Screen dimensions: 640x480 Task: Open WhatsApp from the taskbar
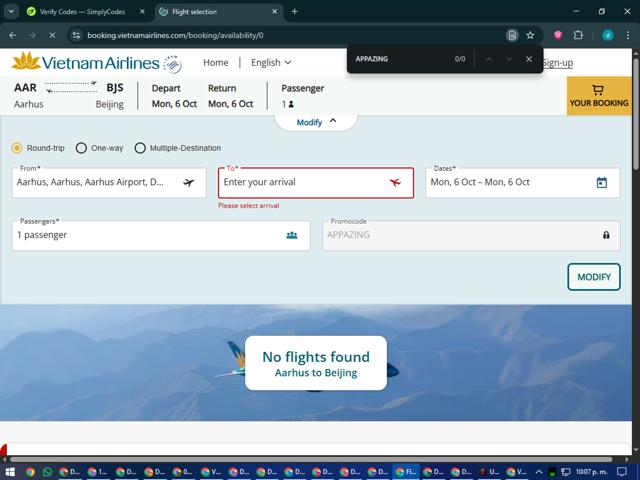click(x=47, y=472)
